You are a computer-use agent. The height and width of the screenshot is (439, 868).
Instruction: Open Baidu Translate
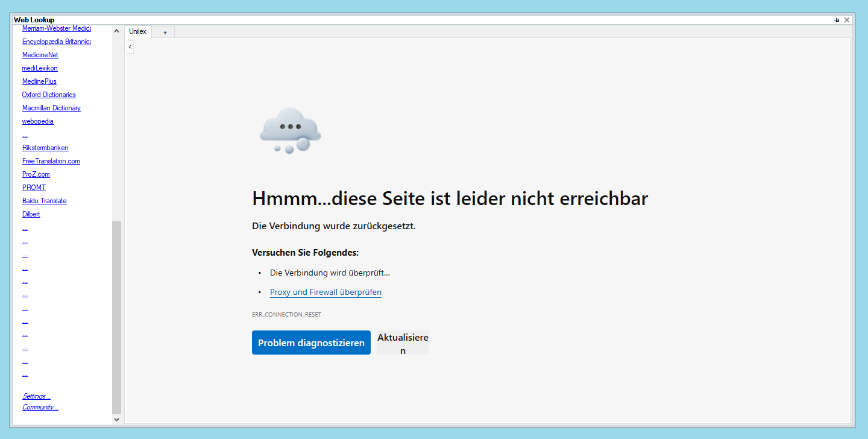(x=44, y=200)
